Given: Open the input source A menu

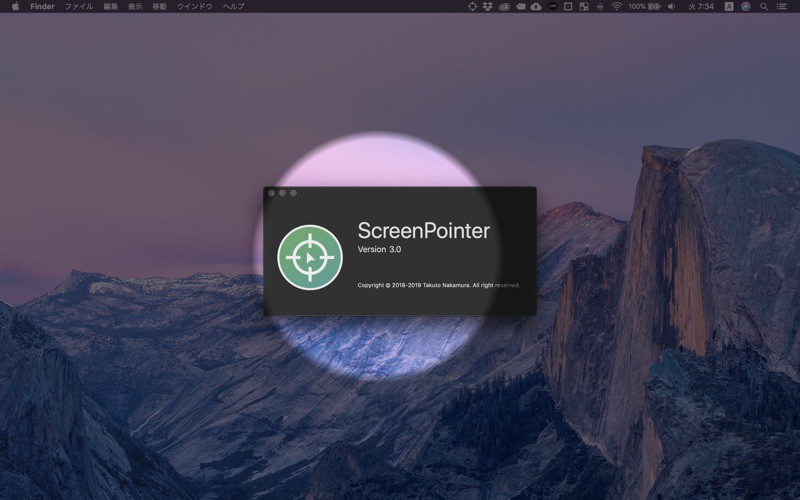Looking at the screenshot, I should 729,7.
